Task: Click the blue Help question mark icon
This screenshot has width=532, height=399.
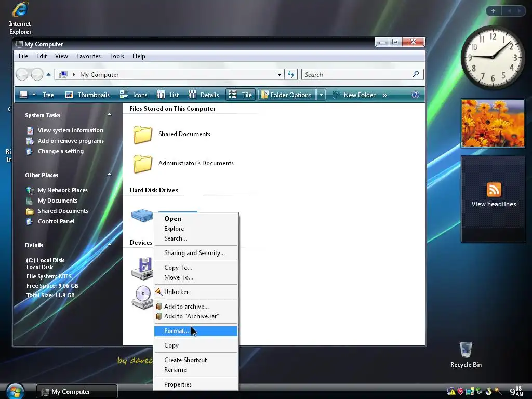Action: coord(415,95)
